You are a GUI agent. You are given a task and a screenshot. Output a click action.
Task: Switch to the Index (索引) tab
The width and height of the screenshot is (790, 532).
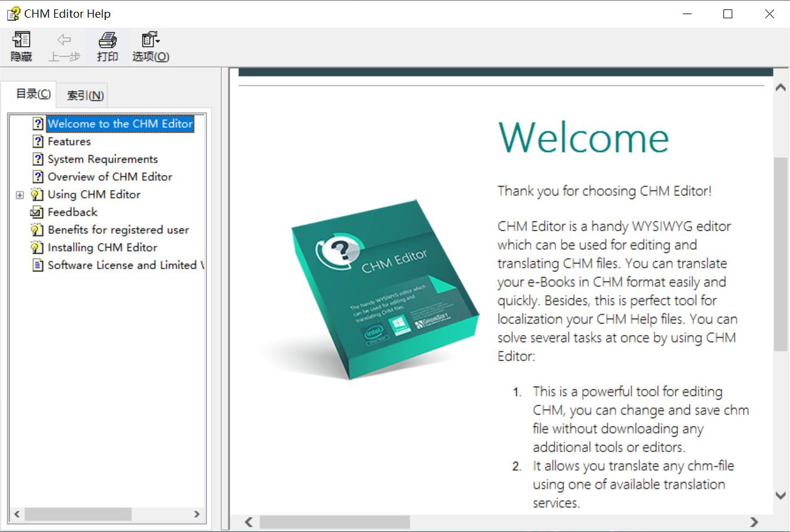[x=85, y=95]
